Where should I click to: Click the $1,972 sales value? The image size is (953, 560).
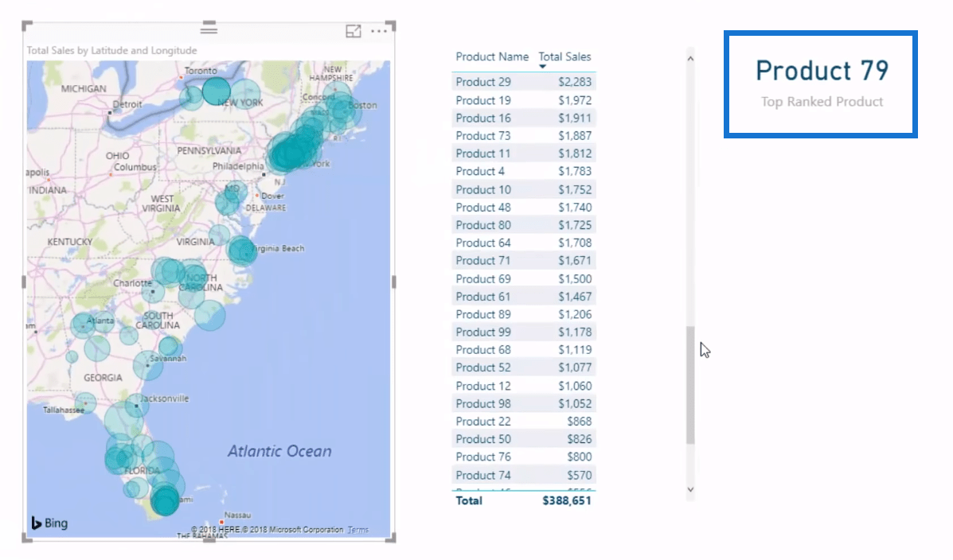(575, 100)
